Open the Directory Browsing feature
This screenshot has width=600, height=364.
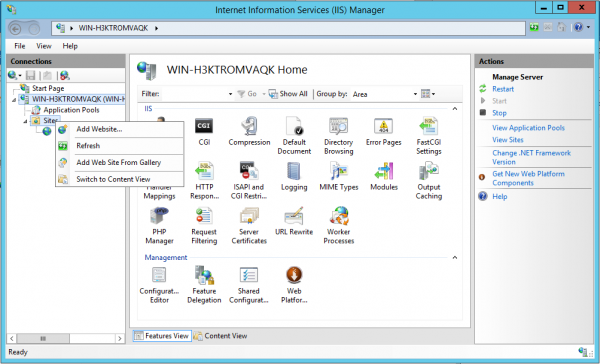click(x=339, y=135)
